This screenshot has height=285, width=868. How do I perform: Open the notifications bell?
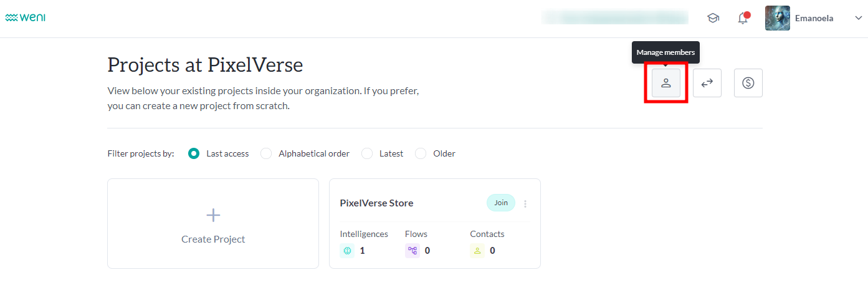[743, 19]
